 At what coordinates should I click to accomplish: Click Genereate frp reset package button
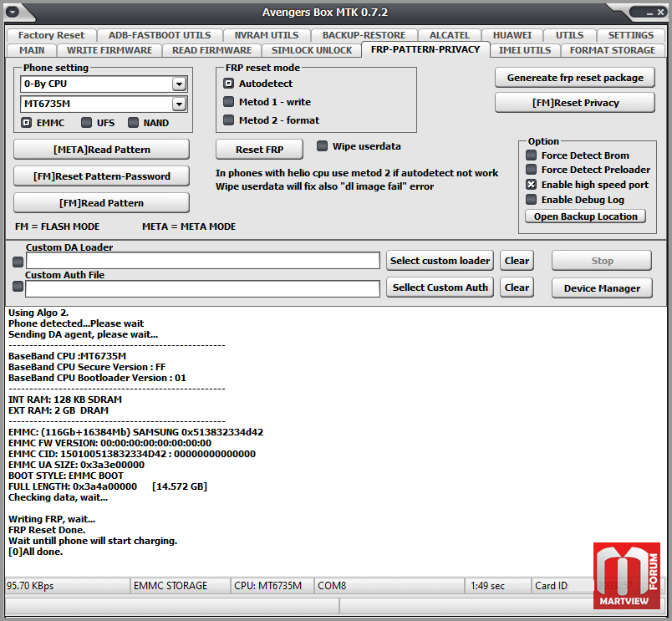click(x=575, y=78)
